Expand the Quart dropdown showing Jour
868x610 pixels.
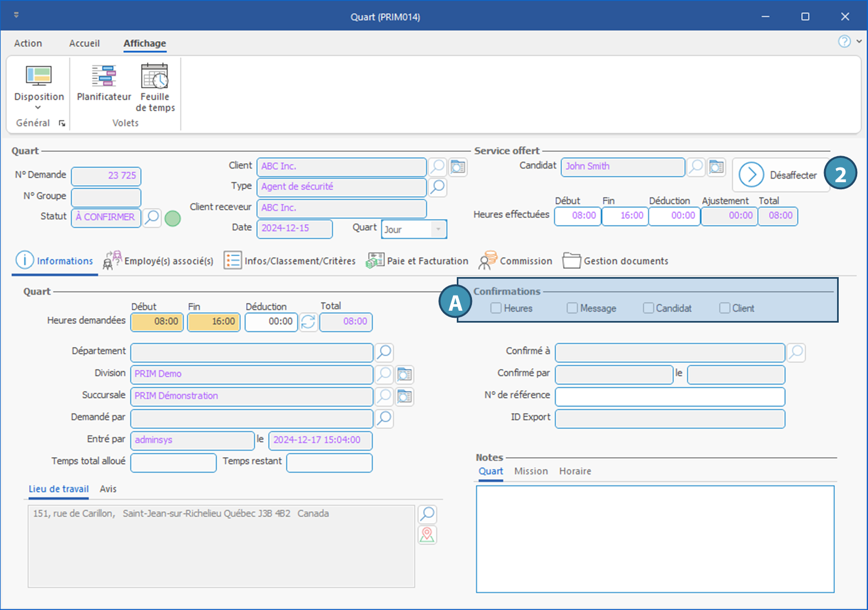(x=438, y=229)
